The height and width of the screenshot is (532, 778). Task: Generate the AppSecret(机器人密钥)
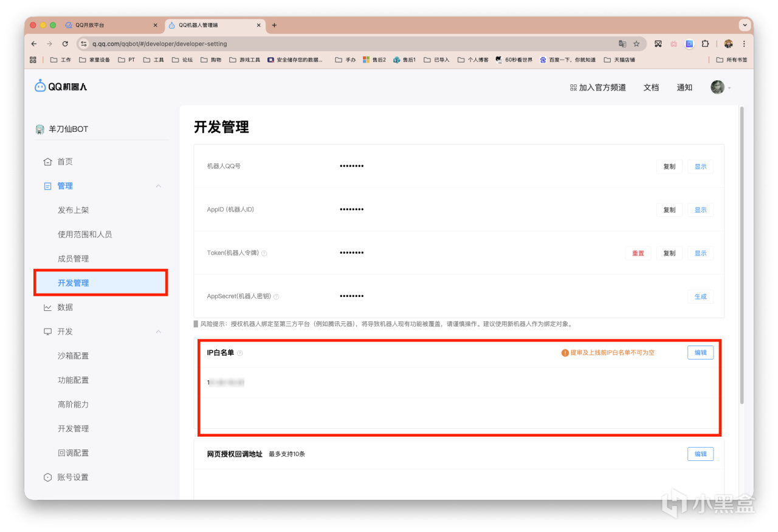(701, 297)
